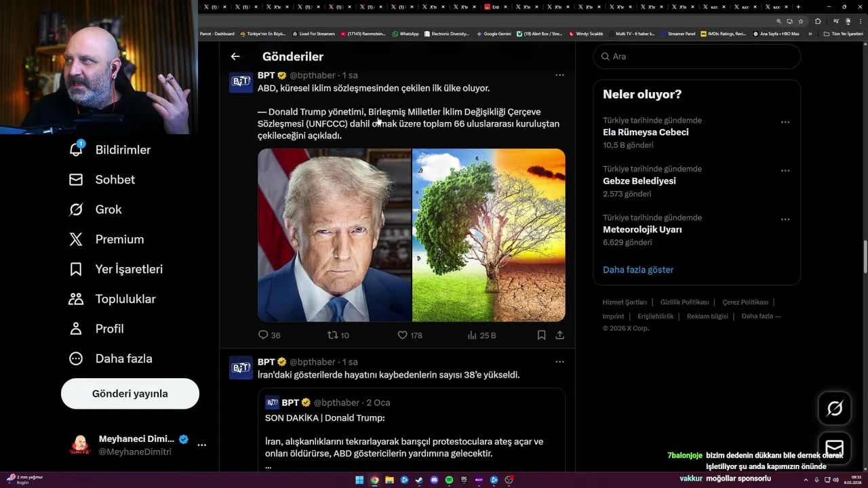Open Parrot - Dashboard bookmark
This screenshot has width=868, height=488.
[217, 34]
